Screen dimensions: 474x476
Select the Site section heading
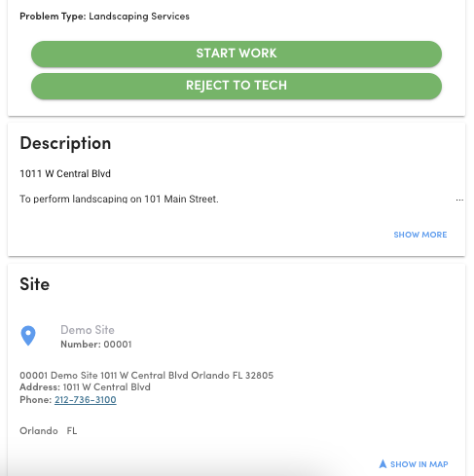(x=35, y=284)
